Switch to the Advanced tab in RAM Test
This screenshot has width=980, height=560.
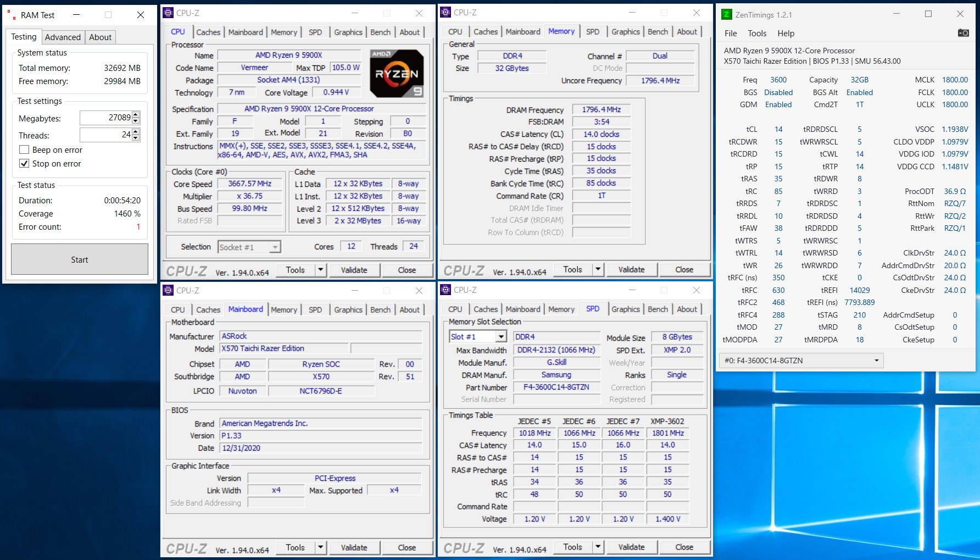63,37
